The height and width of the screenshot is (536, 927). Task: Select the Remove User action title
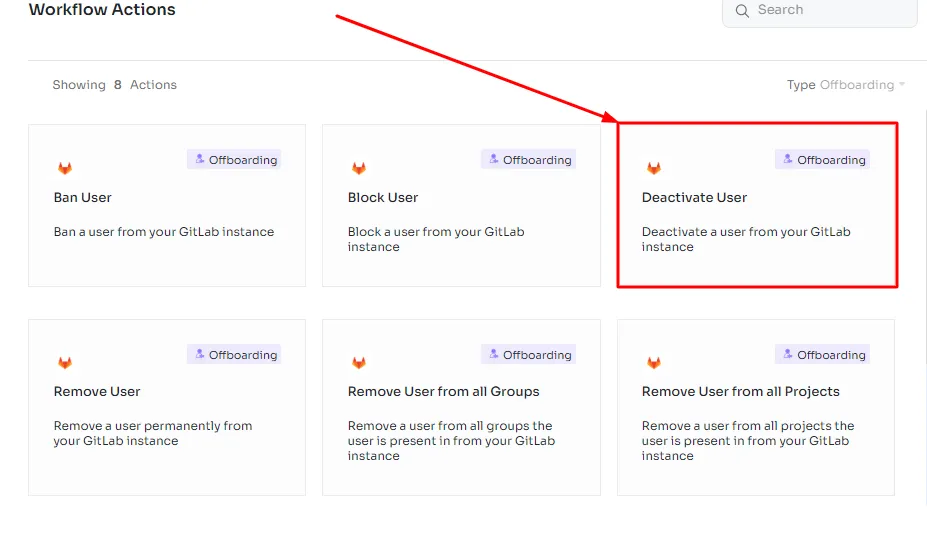[x=97, y=391]
